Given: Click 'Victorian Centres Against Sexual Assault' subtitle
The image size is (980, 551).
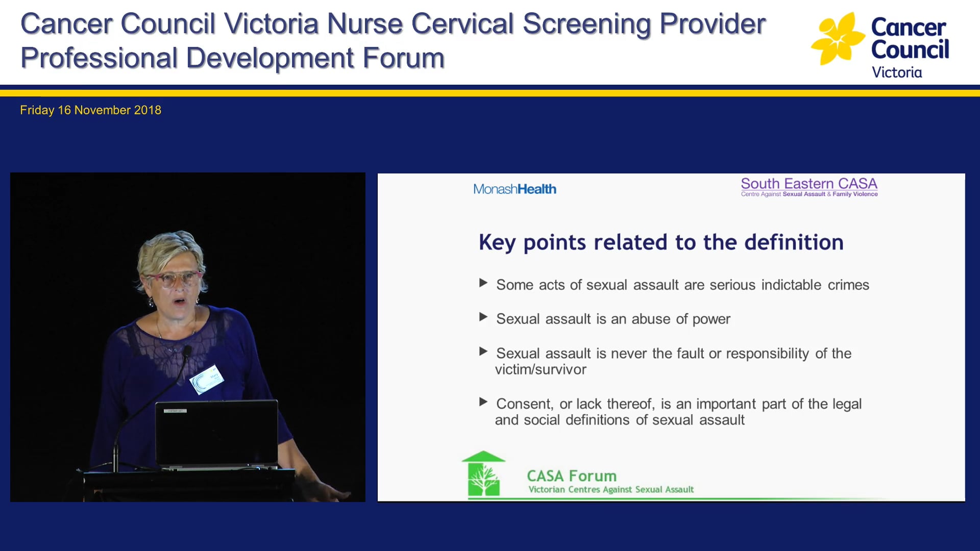Looking at the screenshot, I should pos(610,489).
